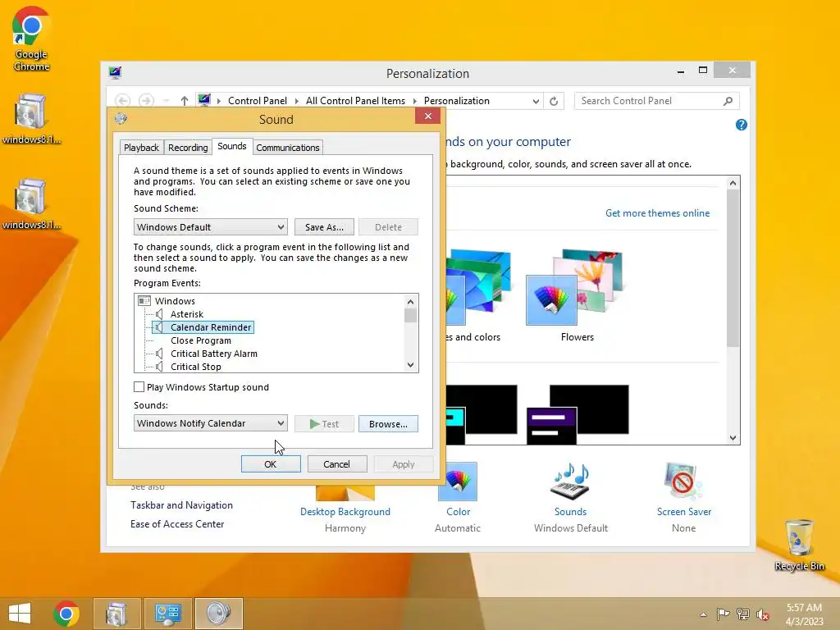Expand the breadcrumb arrow after All Control Panel Items
The width and height of the screenshot is (840, 630).
(x=414, y=101)
